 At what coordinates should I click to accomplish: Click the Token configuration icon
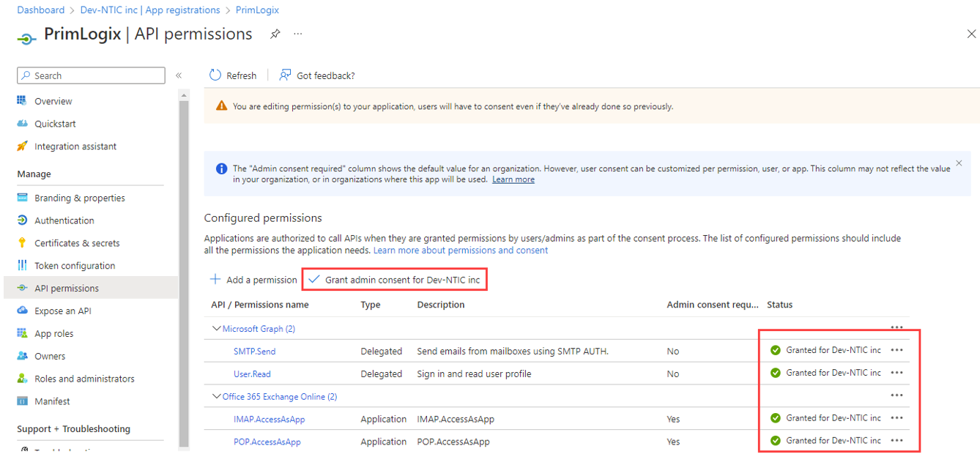[22, 266]
